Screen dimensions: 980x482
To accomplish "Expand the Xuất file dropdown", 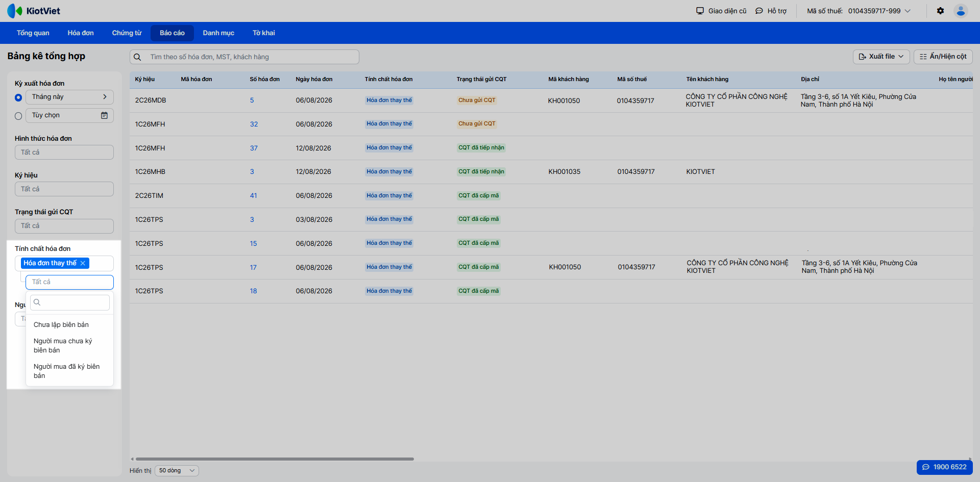I will 881,57.
